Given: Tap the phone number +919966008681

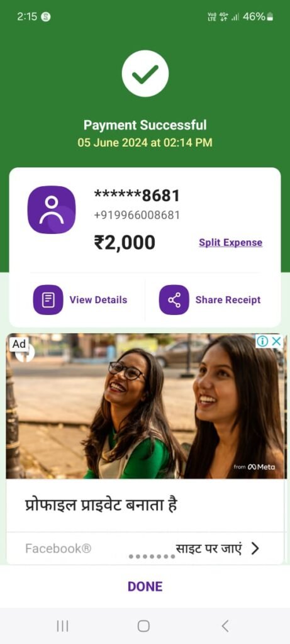Looking at the screenshot, I should pyautogui.click(x=137, y=215).
